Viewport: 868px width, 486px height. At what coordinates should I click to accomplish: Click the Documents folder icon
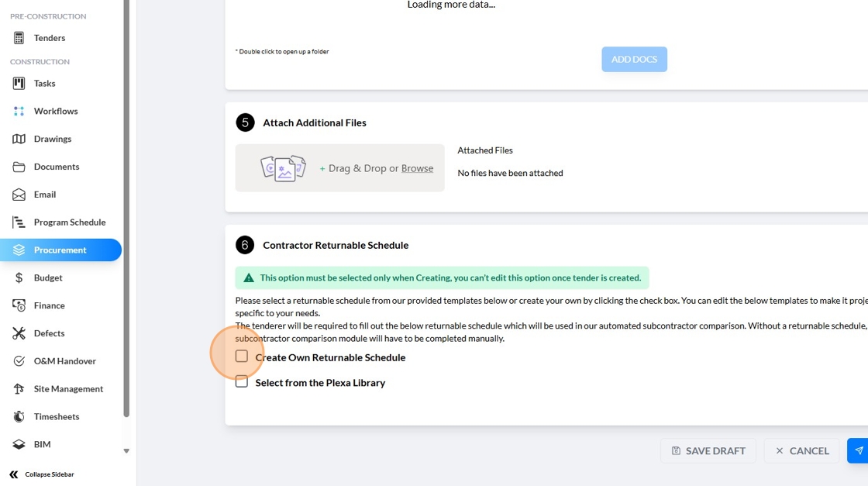click(x=19, y=167)
